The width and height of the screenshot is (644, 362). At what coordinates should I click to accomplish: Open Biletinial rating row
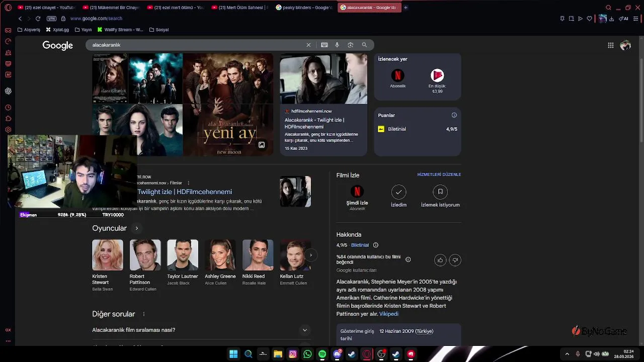click(x=418, y=129)
